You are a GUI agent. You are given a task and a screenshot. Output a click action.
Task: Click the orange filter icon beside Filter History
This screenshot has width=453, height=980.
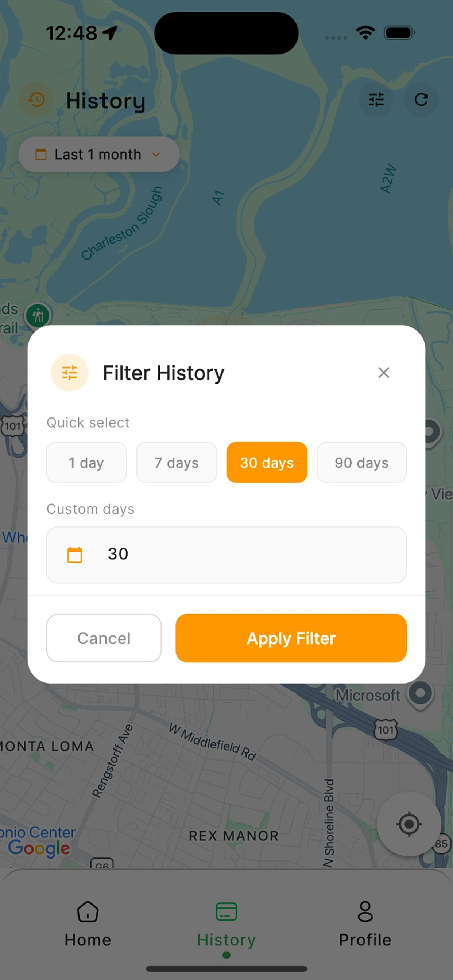click(70, 373)
